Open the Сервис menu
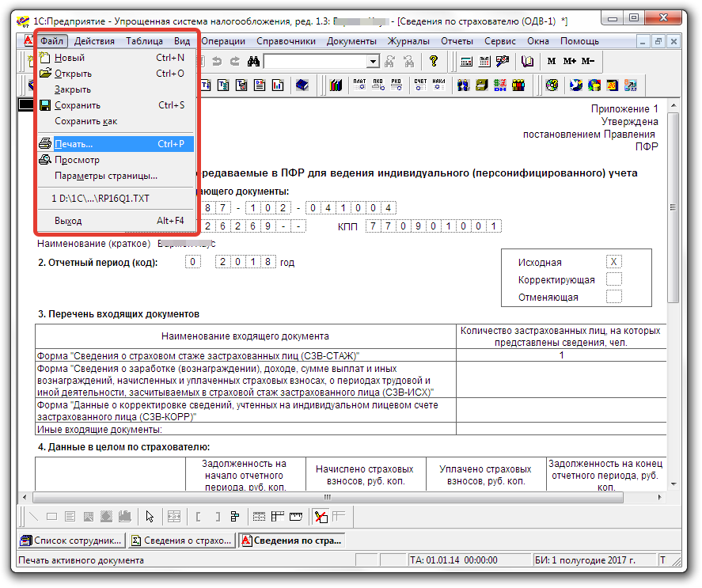The image size is (702, 588). (x=500, y=41)
